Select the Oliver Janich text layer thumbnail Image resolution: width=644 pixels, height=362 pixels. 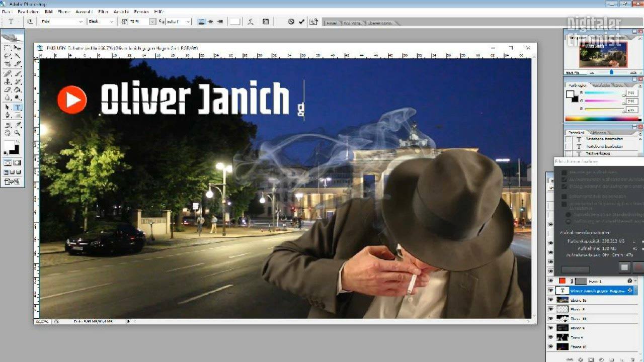(562, 291)
